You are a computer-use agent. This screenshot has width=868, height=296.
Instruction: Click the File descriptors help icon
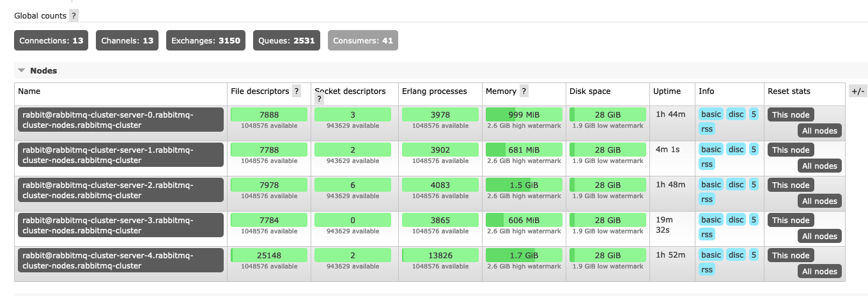(x=297, y=91)
